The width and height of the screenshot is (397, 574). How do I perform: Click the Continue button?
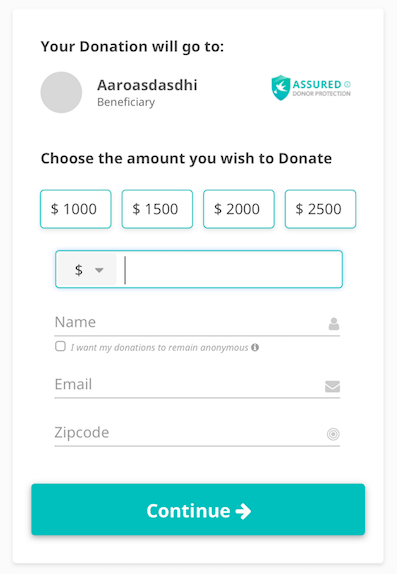point(198,510)
